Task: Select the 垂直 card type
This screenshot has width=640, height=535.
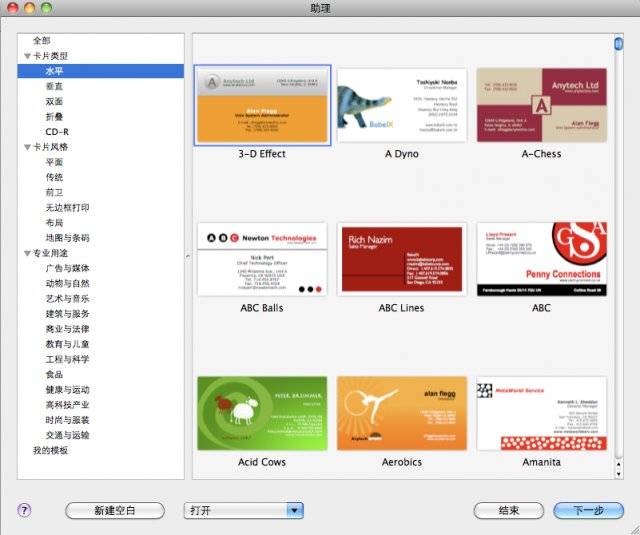Action: pos(53,87)
